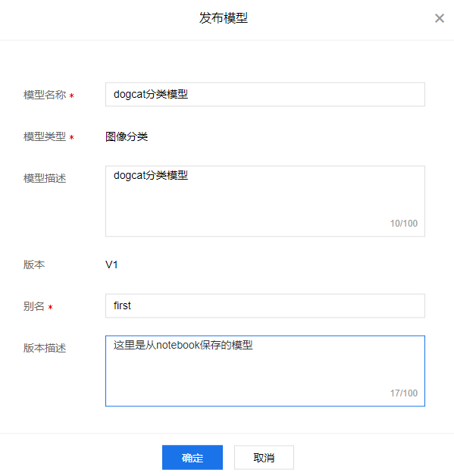454x476 pixels.
Task: Click the 模型名称 field label
Action: click(45, 95)
